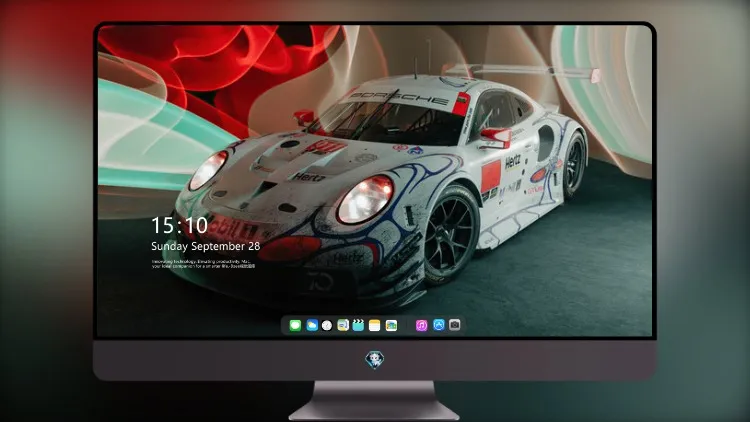Screen dimensions: 750x422
Task: Launch the teal clapperboard video app
Action: pyautogui.click(x=358, y=325)
